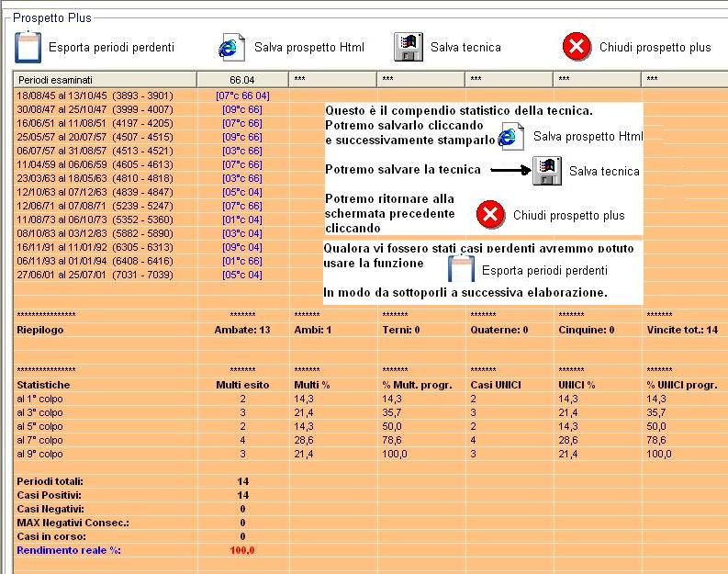Click the 'UNICI %' statistics header
The image size is (728, 574).
pos(577,385)
